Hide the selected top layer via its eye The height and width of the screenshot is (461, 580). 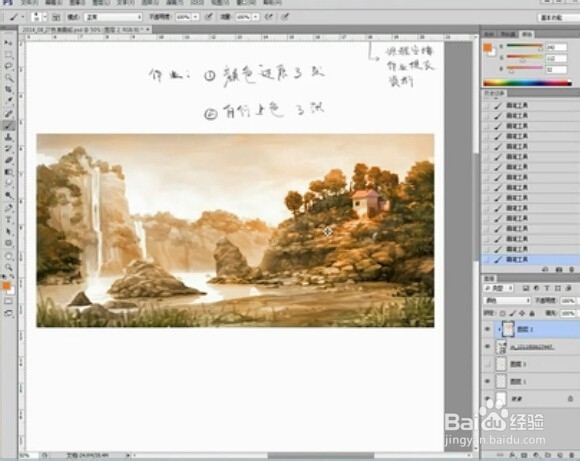coord(488,329)
